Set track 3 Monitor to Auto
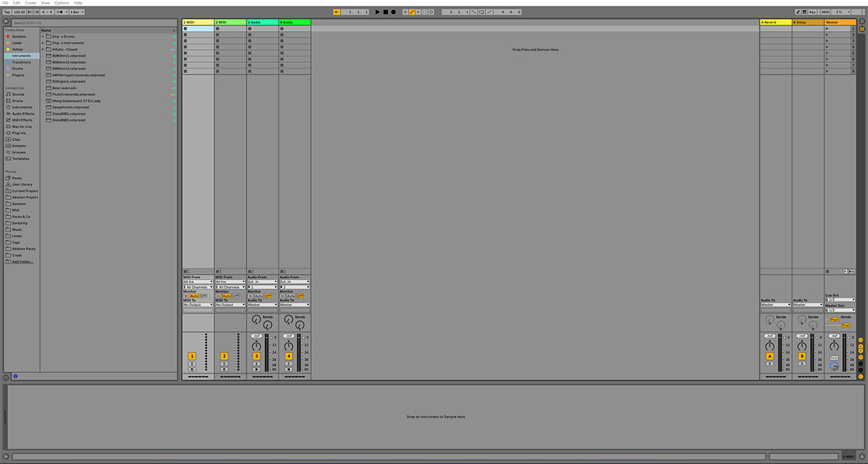The width and height of the screenshot is (868, 464). coord(259,296)
